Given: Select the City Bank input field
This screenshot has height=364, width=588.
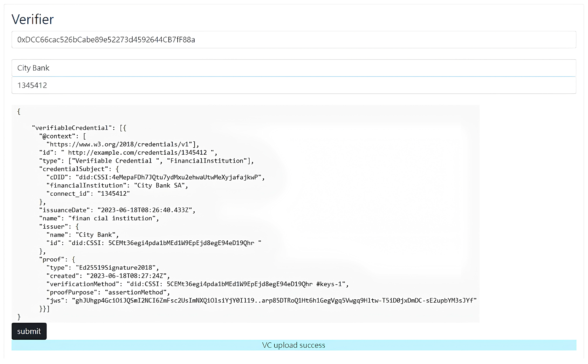Looking at the screenshot, I should click(x=294, y=68).
